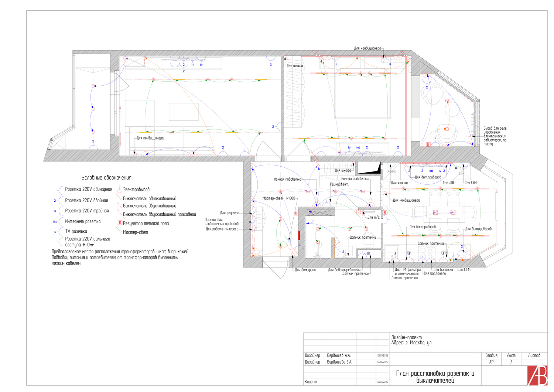The image size is (554, 392).
Task: Click designer name 'Бердышев А.А.' cell
Action: pos(339,355)
